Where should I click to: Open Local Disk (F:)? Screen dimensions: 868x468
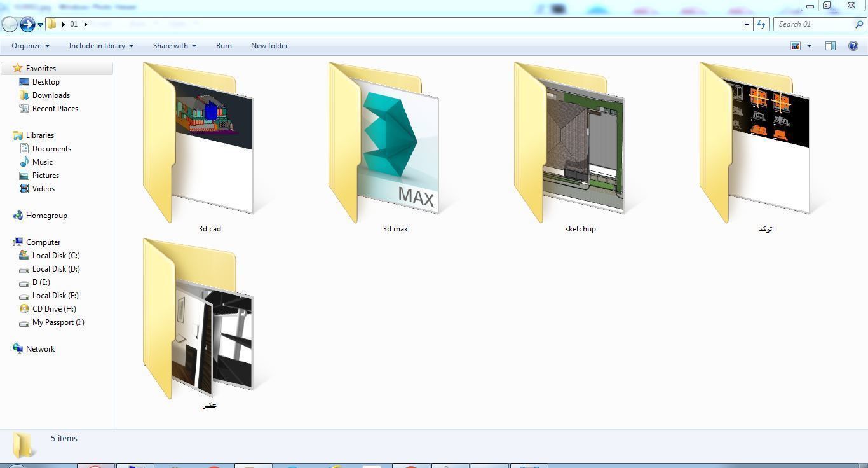pyautogui.click(x=55, y=296)
